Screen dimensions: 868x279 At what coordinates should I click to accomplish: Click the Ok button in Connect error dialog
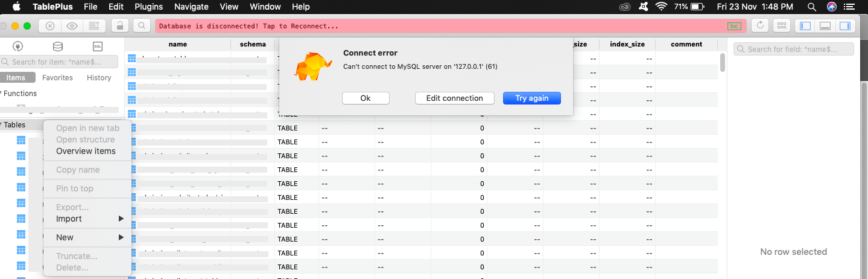tap(366, 98)
